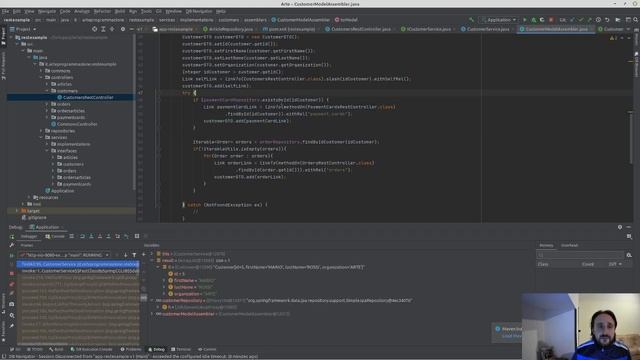Viewport: 640px width, 360px height.
Task: Click the green Run button in toolbar
Action: 524,20
